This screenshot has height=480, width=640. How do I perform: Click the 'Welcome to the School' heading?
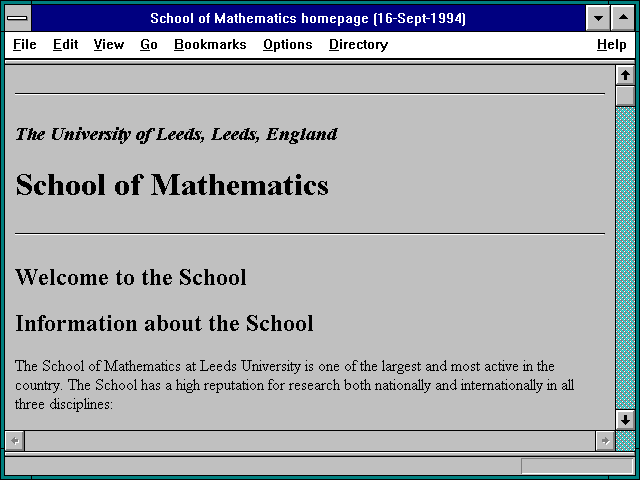point(131,278)
